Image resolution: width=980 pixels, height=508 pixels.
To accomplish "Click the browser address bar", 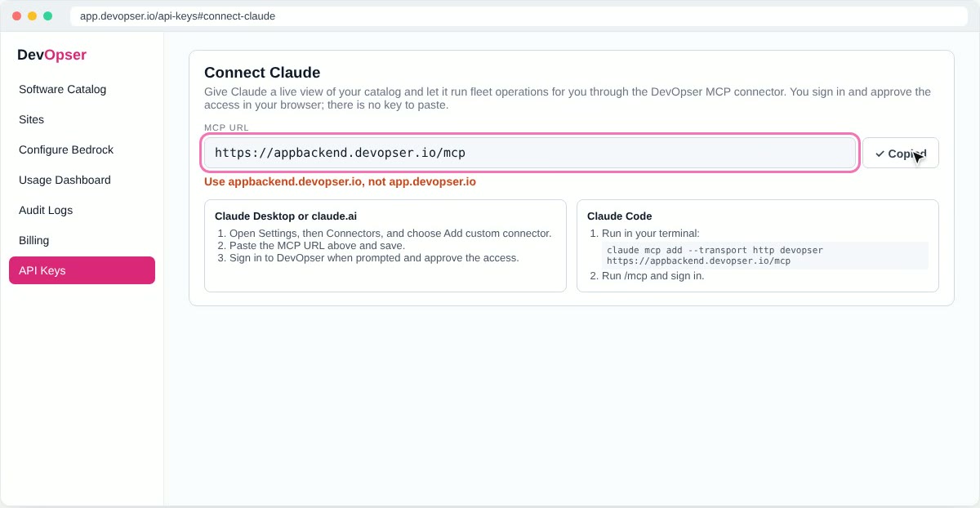I will click(x=519, y=16).
